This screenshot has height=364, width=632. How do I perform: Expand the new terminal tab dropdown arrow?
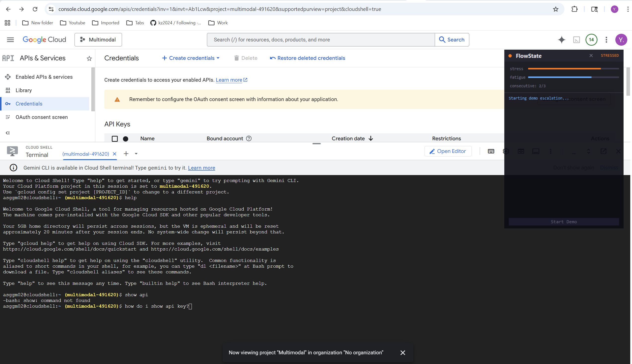coord(136,154)
